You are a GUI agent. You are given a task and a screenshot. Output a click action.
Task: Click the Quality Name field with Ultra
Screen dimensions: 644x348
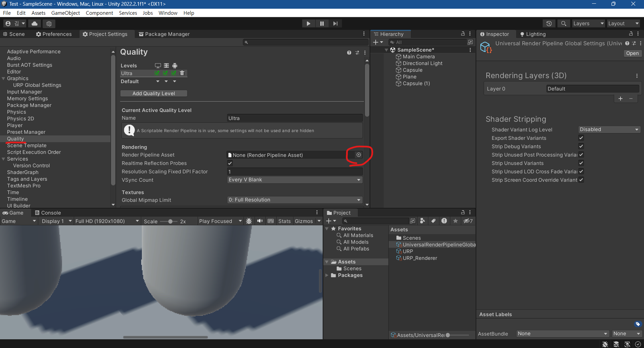[295, 118]
